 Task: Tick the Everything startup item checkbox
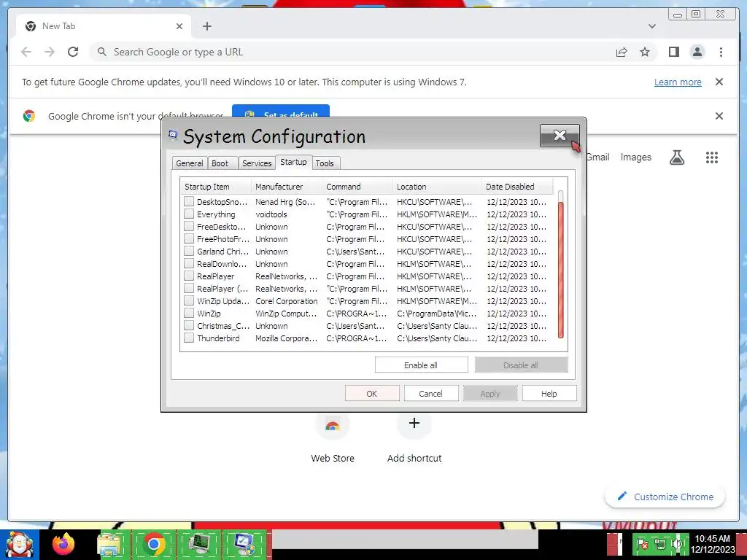pyautogui.click(x=189, y=214)
